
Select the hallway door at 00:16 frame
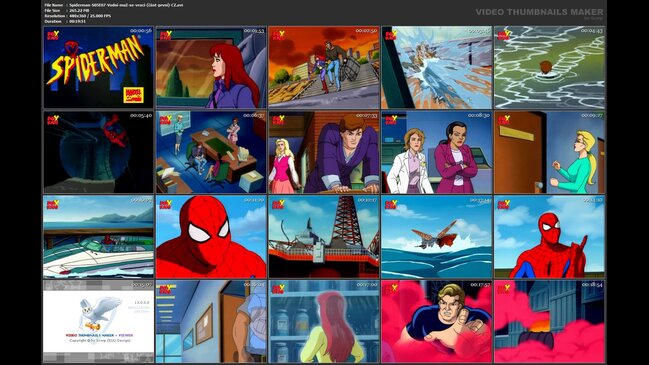coord(211,322)
